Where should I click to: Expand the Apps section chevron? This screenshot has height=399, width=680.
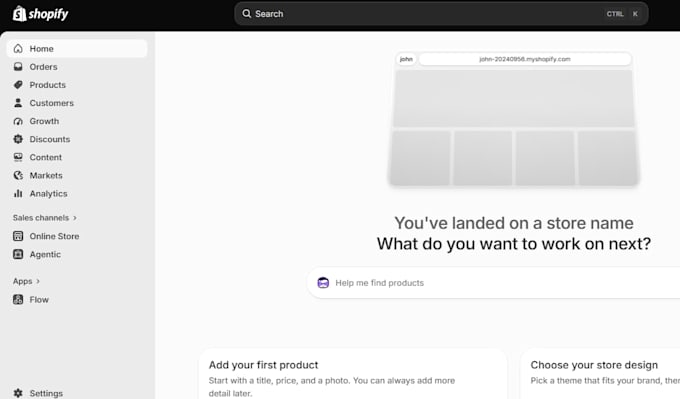38,281
